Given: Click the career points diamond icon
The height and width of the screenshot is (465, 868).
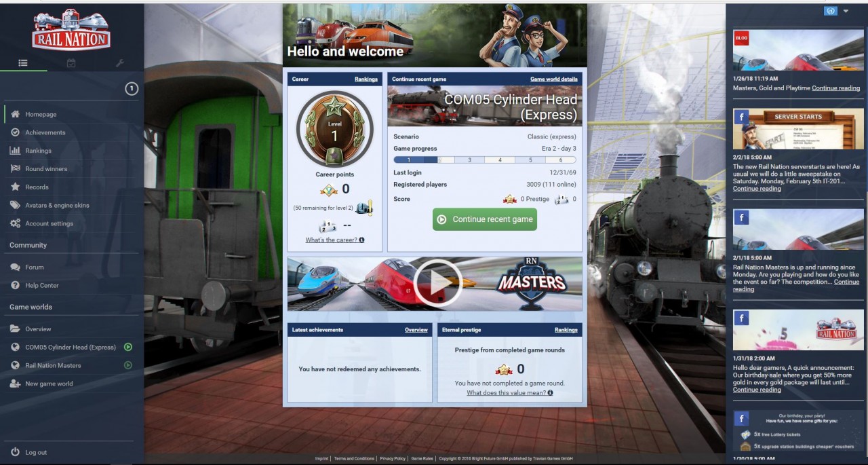Looking at the screenshot, I should pyautogui.click(x=328, y=189).
